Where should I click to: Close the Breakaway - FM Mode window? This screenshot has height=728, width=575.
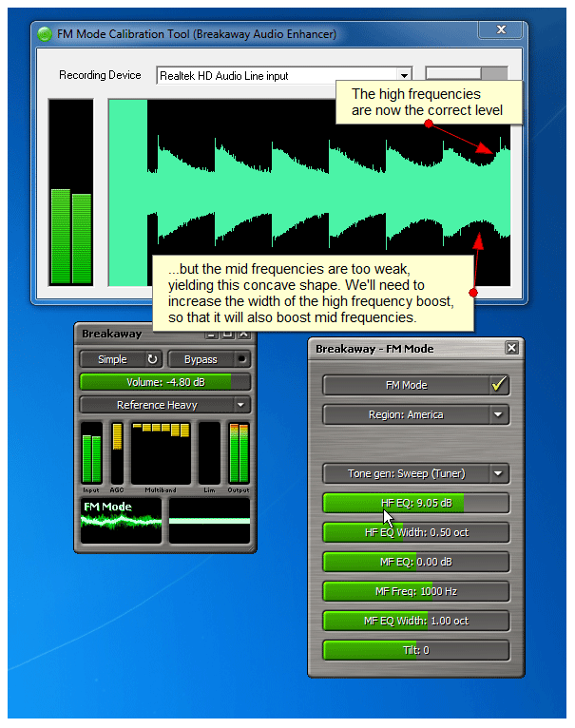[x=512, y=348]
